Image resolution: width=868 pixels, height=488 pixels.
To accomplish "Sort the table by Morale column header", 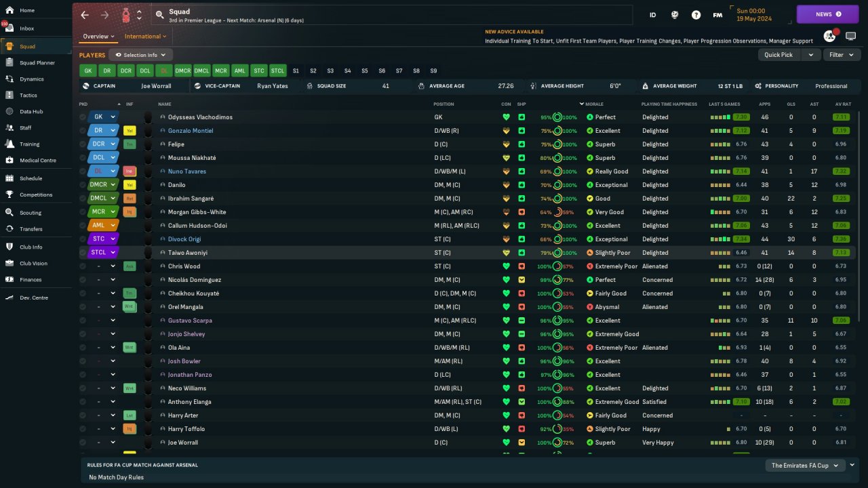I will pyautogui.click(x=594, y=104).
